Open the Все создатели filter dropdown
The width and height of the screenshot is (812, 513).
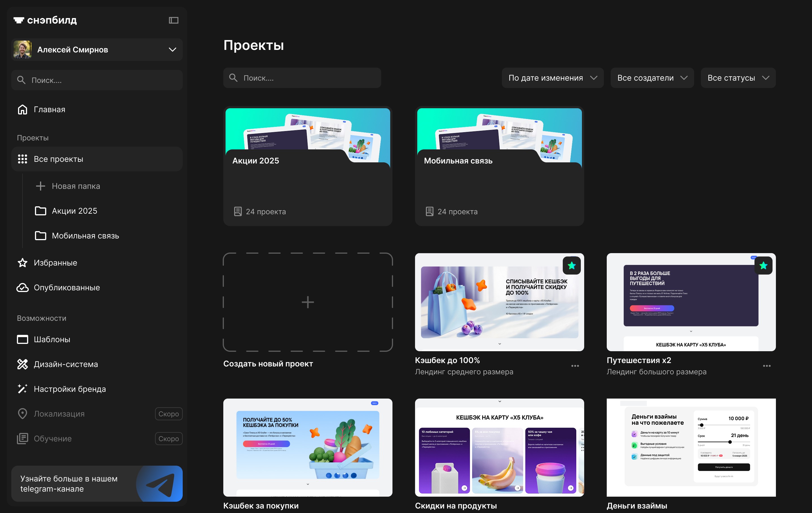(x=652, y=78)
